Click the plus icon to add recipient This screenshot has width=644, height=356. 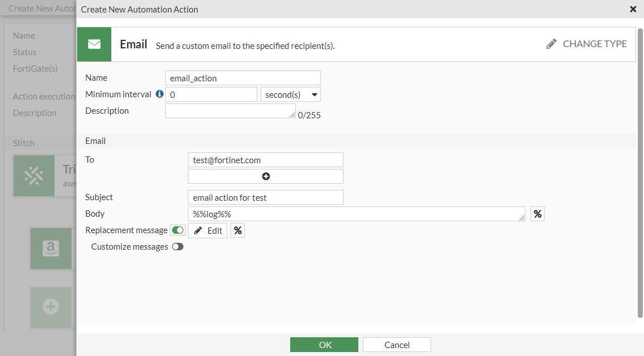click(x=266, y=176)
